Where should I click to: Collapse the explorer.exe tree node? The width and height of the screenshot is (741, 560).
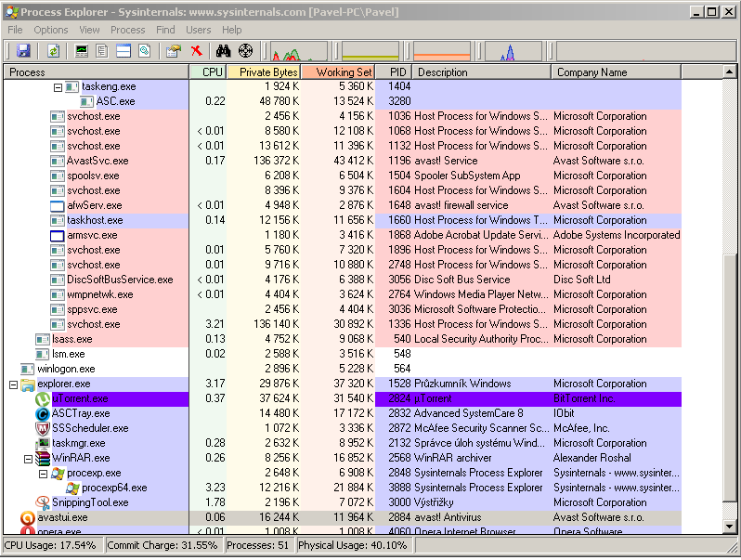tap(13, 385)
